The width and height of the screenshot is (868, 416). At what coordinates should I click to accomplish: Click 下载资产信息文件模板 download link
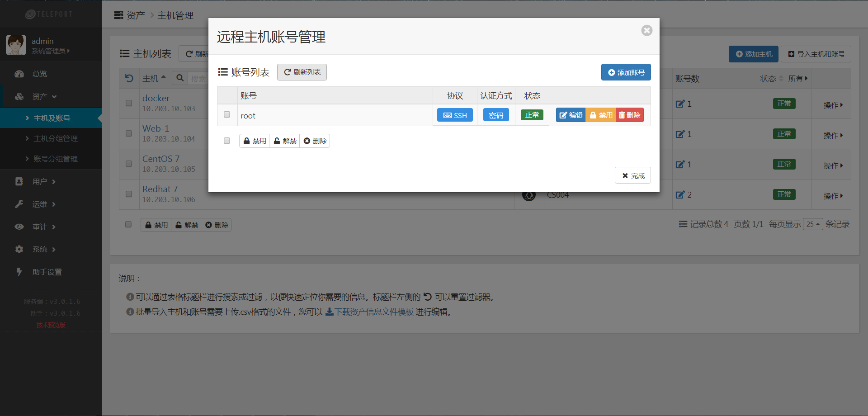[369, 312]
